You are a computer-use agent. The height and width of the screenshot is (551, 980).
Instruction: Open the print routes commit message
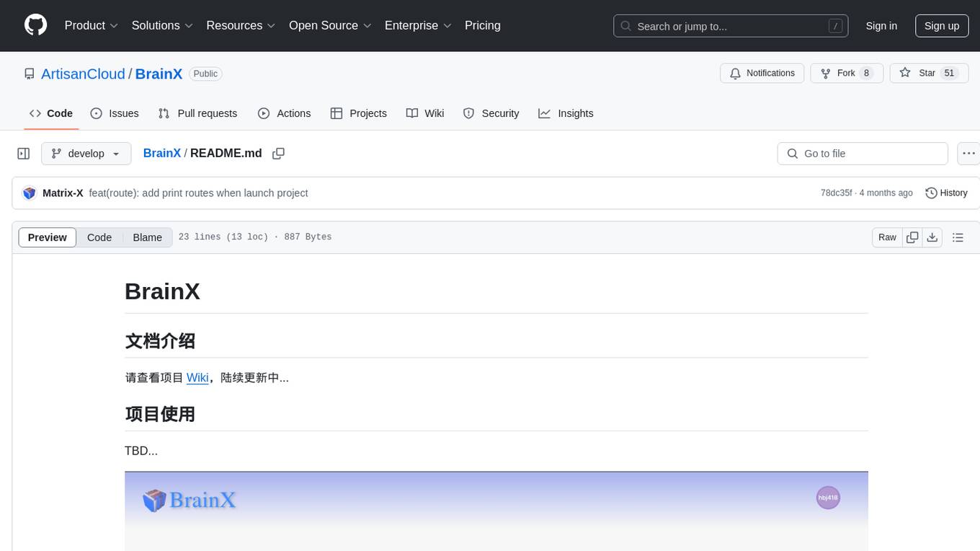[x=198, y=193]
